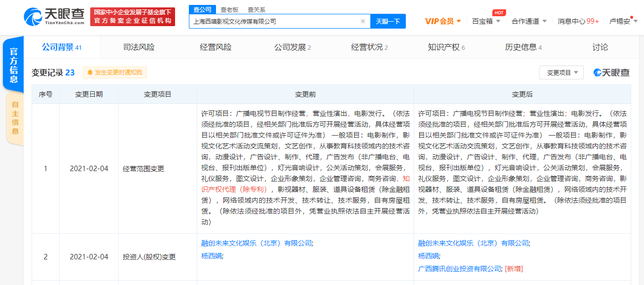The width and height of the screenshot is (644, 285).
Task: Switch to 经营风险 tab
Action: (215, 47)
